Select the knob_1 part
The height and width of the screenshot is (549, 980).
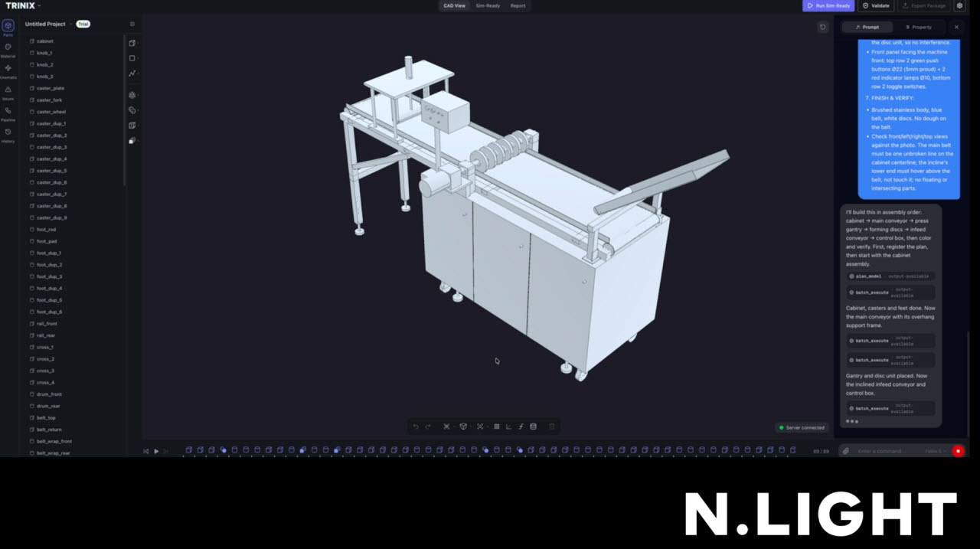coord(44,53)
